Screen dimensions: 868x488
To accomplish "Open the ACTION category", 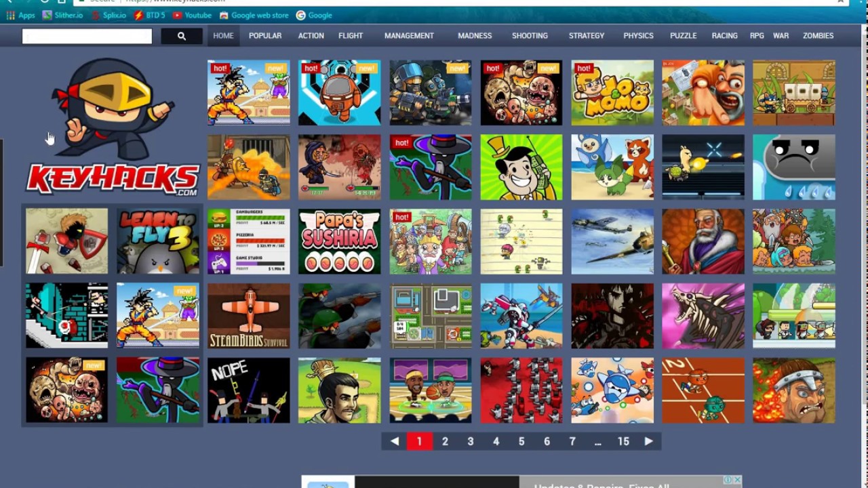I will click(x=311, y=36).
